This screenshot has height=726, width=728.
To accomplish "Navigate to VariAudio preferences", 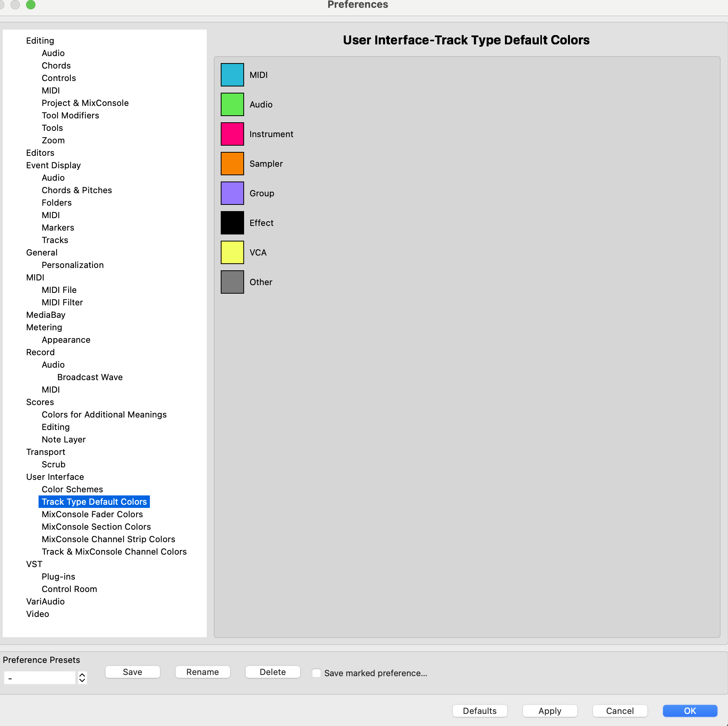I will click(45, 601).
